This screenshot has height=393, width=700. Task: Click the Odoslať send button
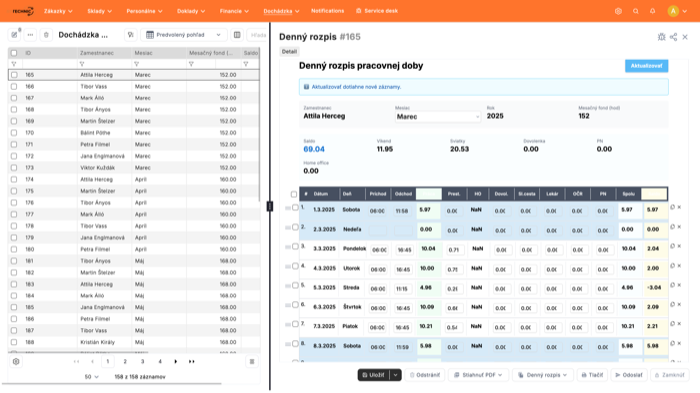629,375
